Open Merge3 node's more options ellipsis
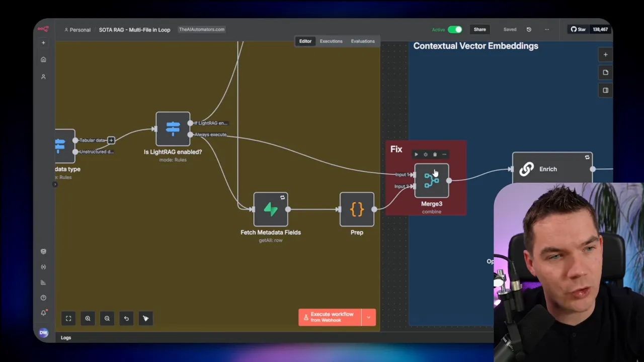Viewport: 644px width, 362px height. tap(444, 154)
